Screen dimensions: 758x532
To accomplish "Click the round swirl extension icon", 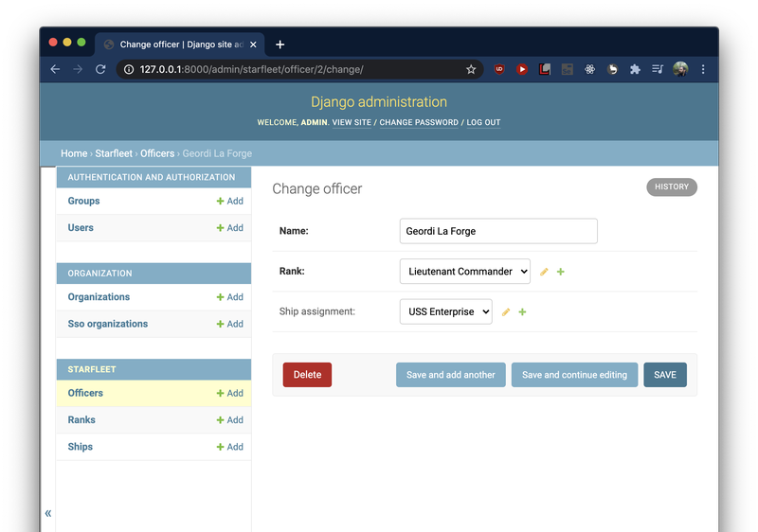I will (612, 69).
